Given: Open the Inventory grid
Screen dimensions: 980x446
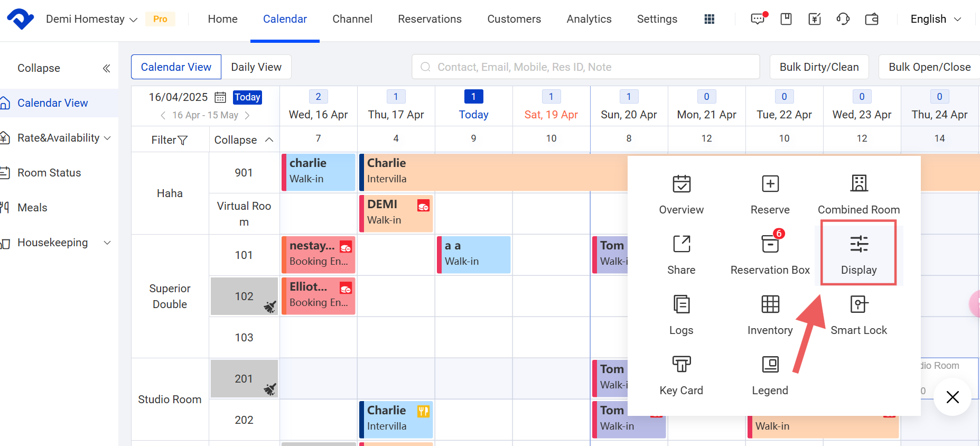Looking at the screenshot, I should tap(770, 305).
